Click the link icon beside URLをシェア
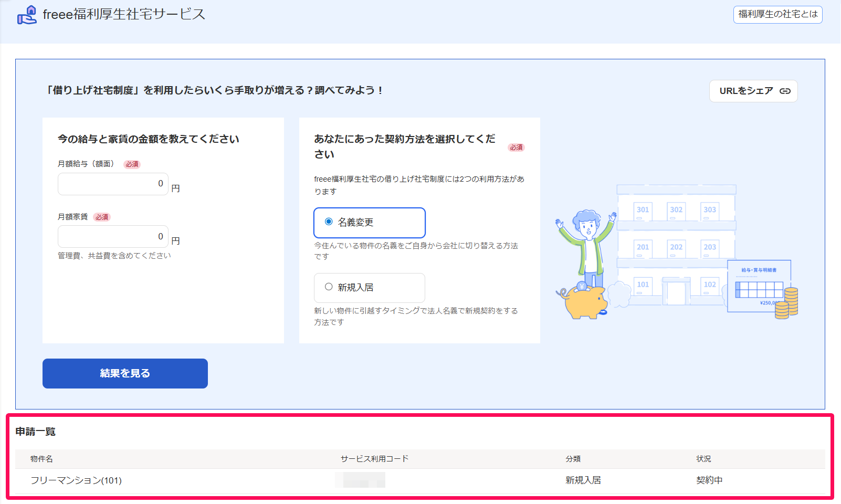This screenshot has width=841, height=504. tap(784, 91)
